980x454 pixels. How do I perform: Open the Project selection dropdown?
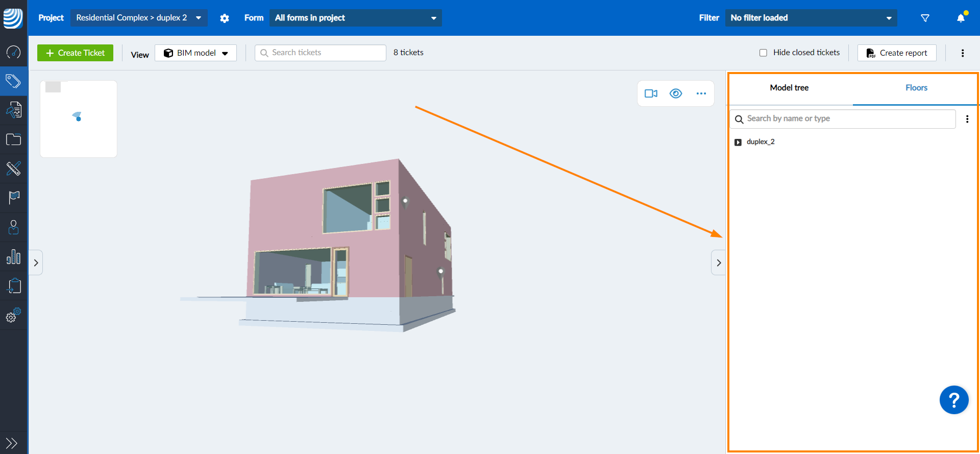point(139,18)
